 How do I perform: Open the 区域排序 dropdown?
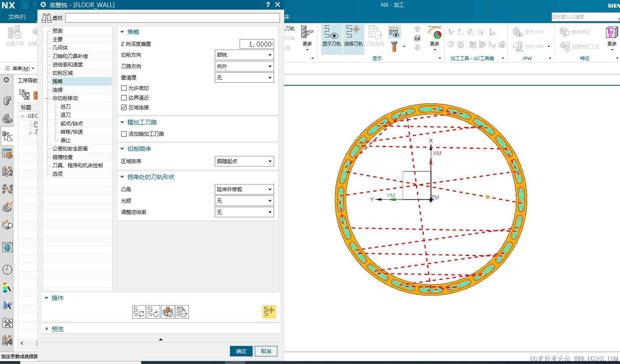244,161
